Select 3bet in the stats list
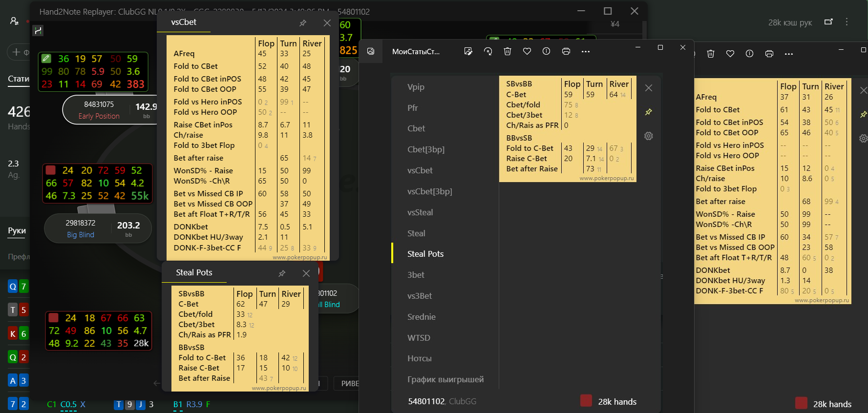Screen dimensions: 868x413 coord(416,275)
